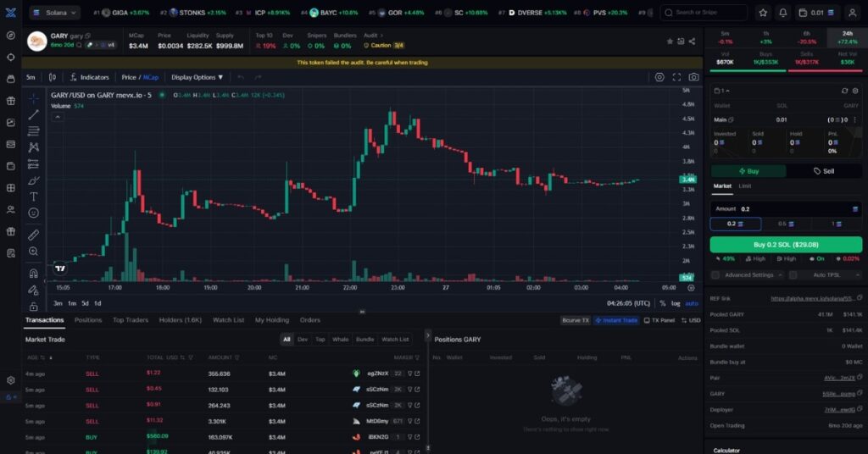Open the REF link URL
Image resolution: width=868 pixels, height=454 pixels.
point(812,299)
